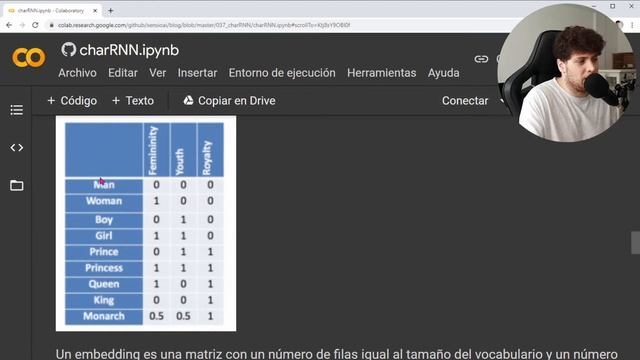Add a text cell with + Texto
This screenshot has width=640, height=360.
pyautogui.click(x=133, y=100)
